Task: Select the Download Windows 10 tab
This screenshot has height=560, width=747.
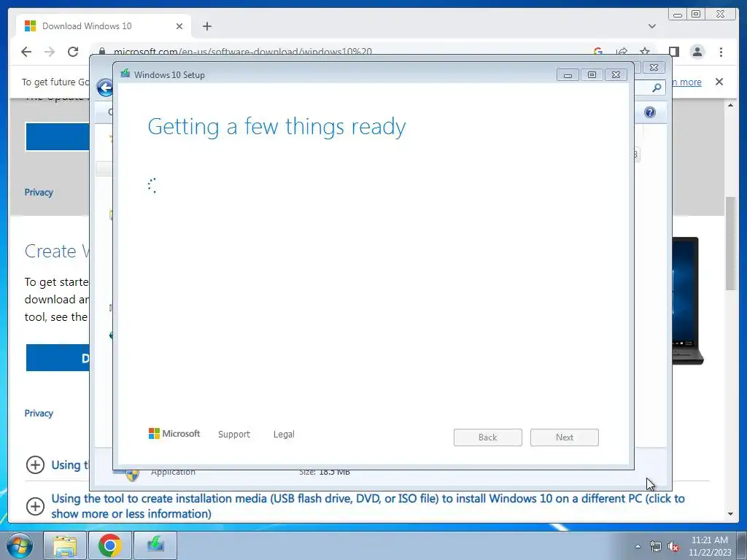Action: [x=104, y=26]
